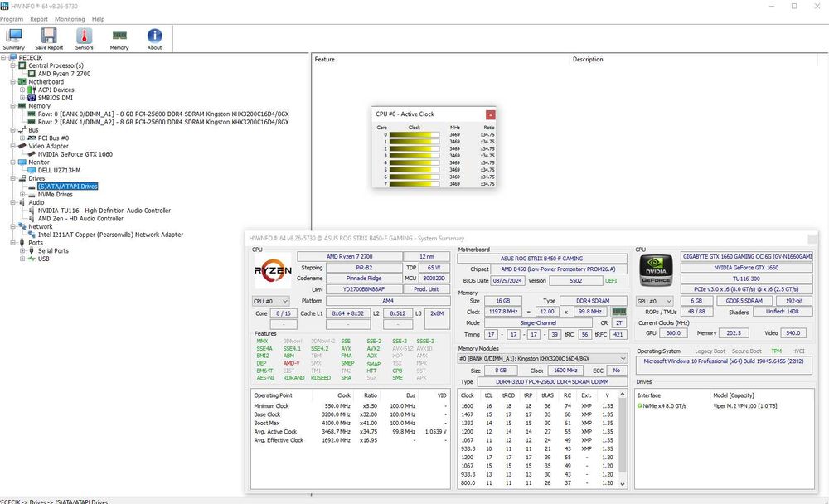Open the Memory Modules Kingston dropdown
Viewport: 829px width, 504px height.
[542, 359]
